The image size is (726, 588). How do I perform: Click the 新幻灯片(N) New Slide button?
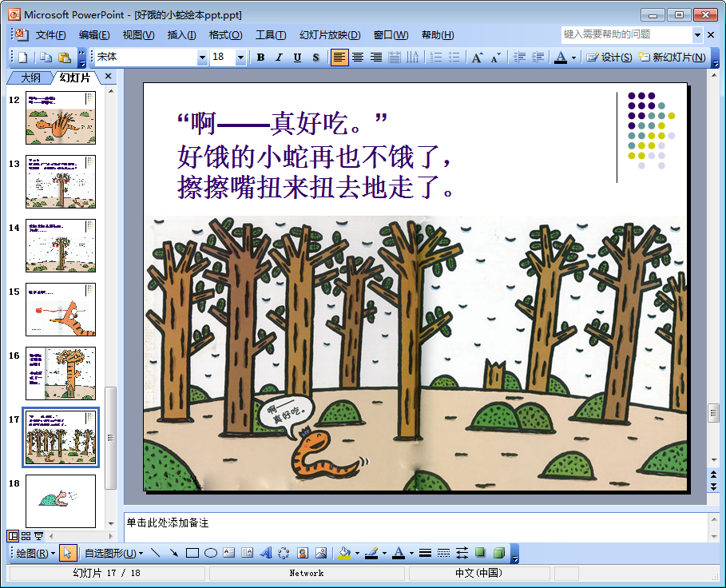pyautogui.click(x=672, y=58)
